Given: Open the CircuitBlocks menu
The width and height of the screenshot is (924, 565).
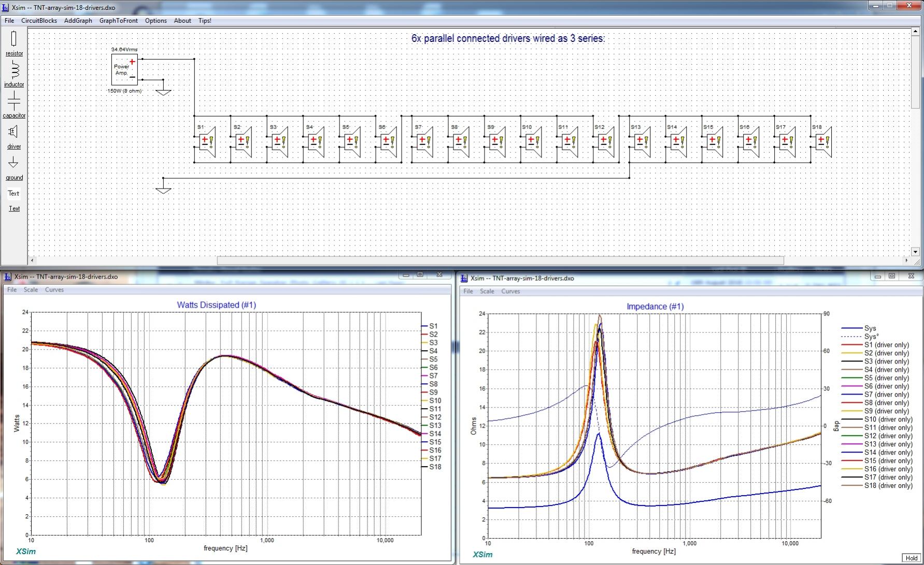Looking at the screenshot, I should [x=39, y=21].
